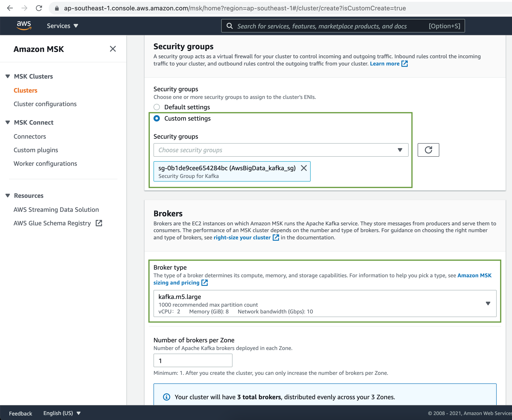
Task: Click the text '3 total brokers'
Action: pyautogui.click(x=259, y=397)
